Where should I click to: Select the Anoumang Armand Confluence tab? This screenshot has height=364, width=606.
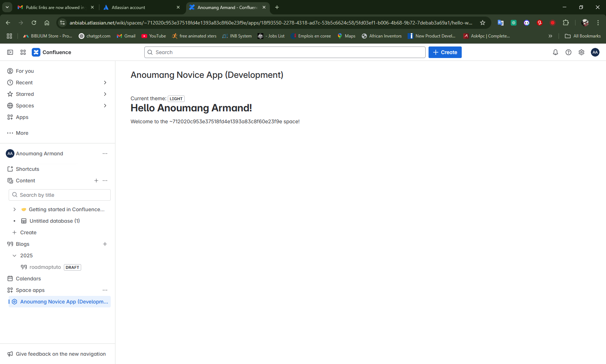coord(228,7)
